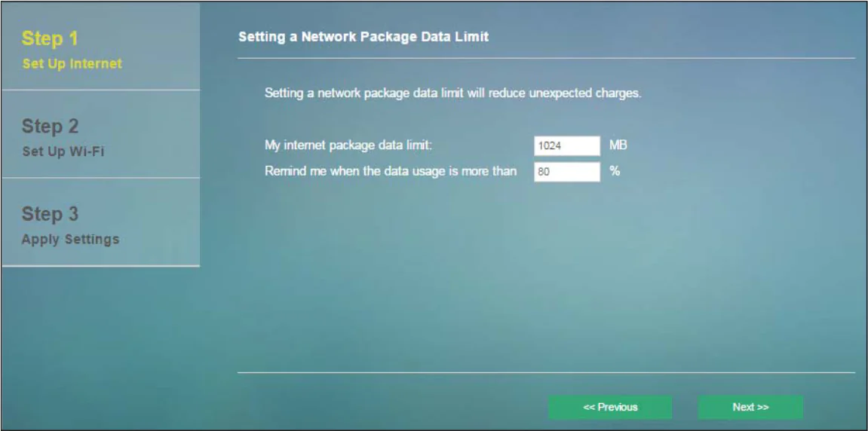Click the Remind me when data usage label

[x=391, y=171]
